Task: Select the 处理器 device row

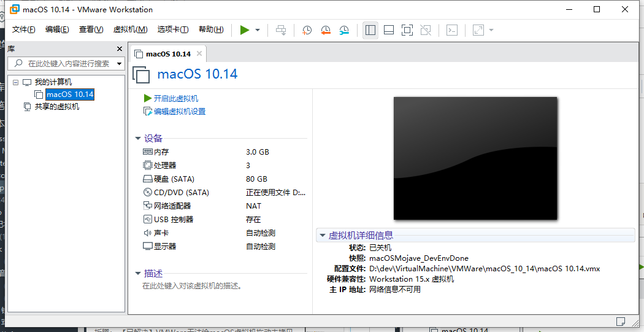Action: pos(224,166)
